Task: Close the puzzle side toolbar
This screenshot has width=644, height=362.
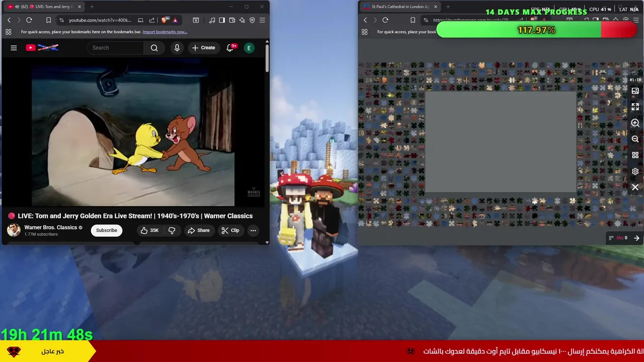Action: 635,187
